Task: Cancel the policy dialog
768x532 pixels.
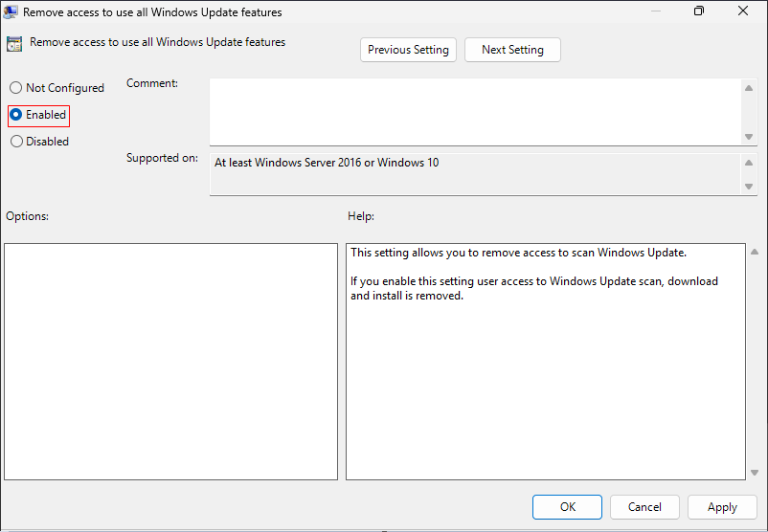Action: point(644,507)
